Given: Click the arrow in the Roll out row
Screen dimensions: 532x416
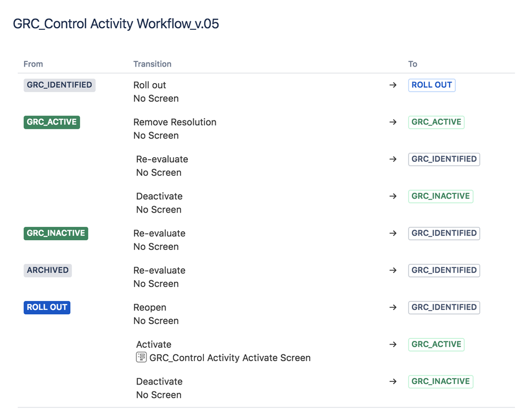Looking at the screenshot, I should pos(393,85).
